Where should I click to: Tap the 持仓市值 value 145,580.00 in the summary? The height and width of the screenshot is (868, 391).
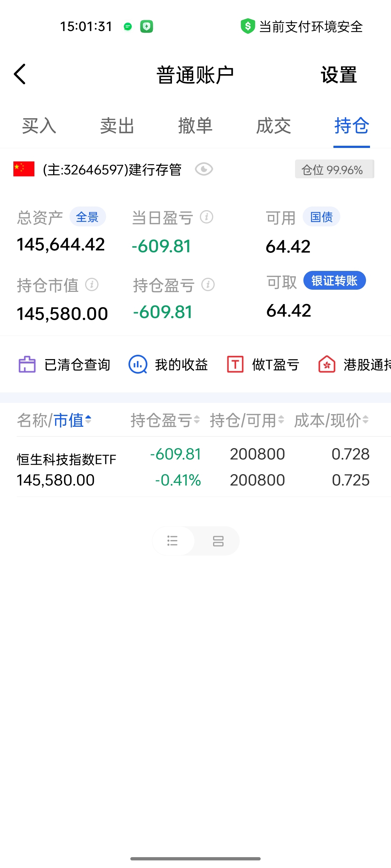pyautogui.click(x=62, y=314)
